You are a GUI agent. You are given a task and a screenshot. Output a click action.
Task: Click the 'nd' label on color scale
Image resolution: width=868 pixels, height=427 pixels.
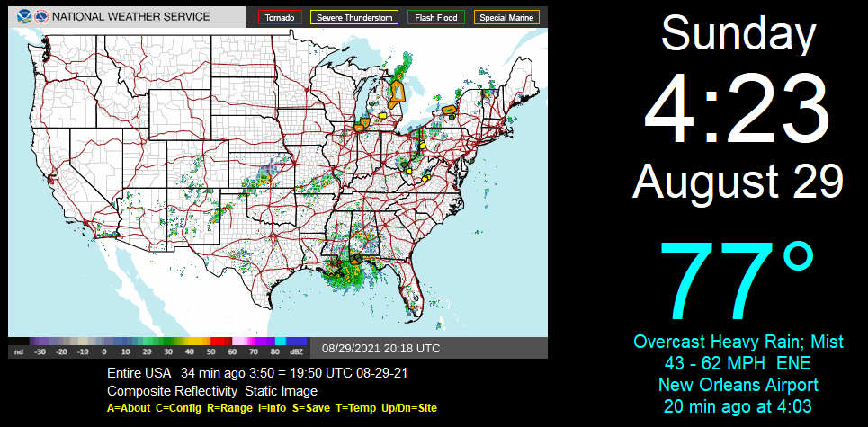click(x=18, y=351)
